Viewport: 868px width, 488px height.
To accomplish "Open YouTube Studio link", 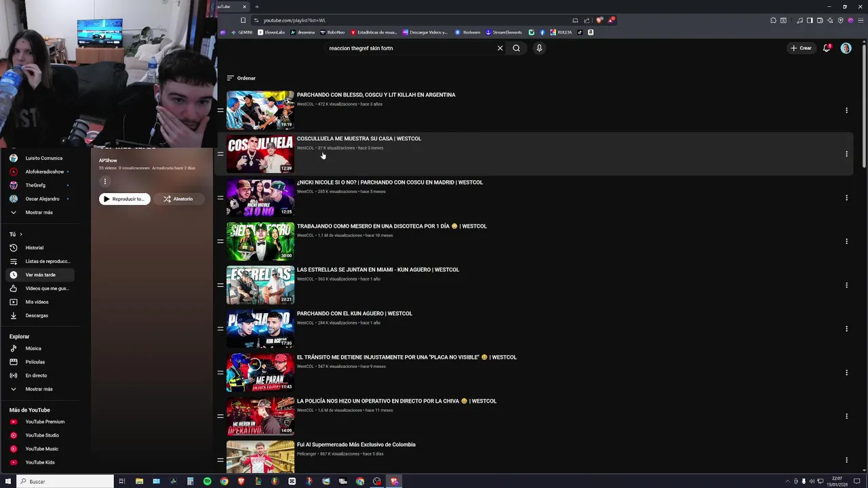I will click(40, 435).
